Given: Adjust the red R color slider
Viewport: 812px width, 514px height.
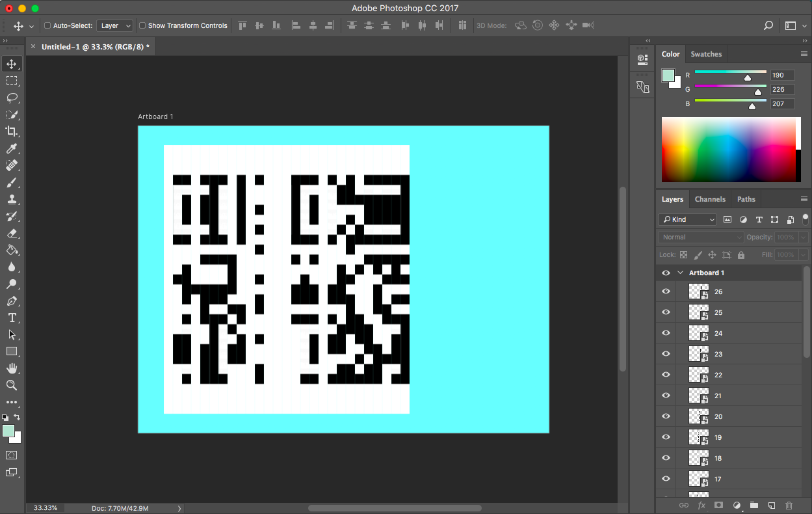Looking at the screenshot, I should coord(748,77).
